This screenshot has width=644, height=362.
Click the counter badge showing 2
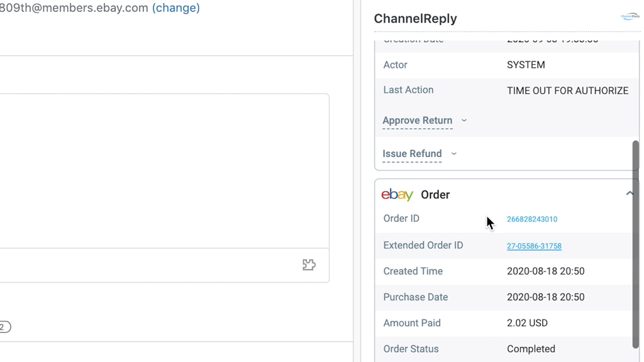tap(4, 327)
